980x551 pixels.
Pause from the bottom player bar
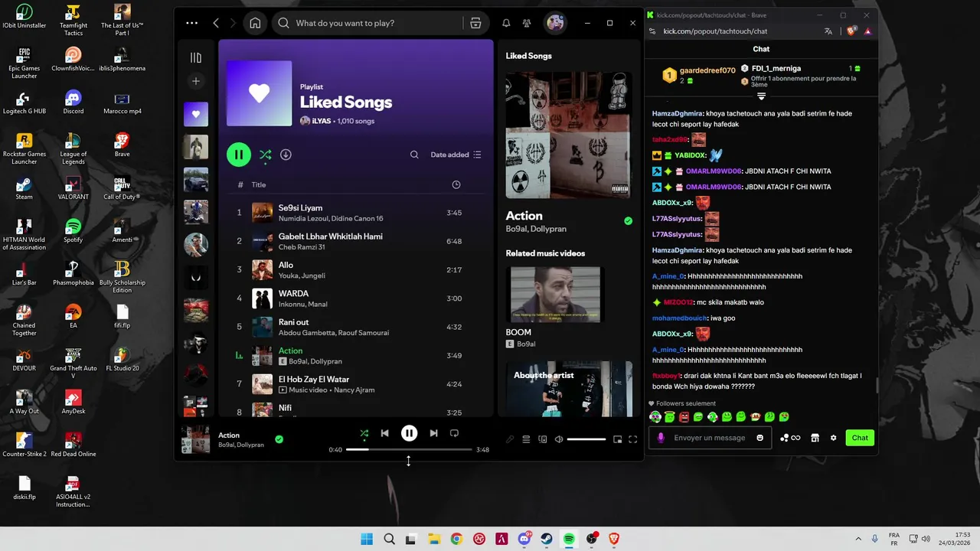(410, 433)
